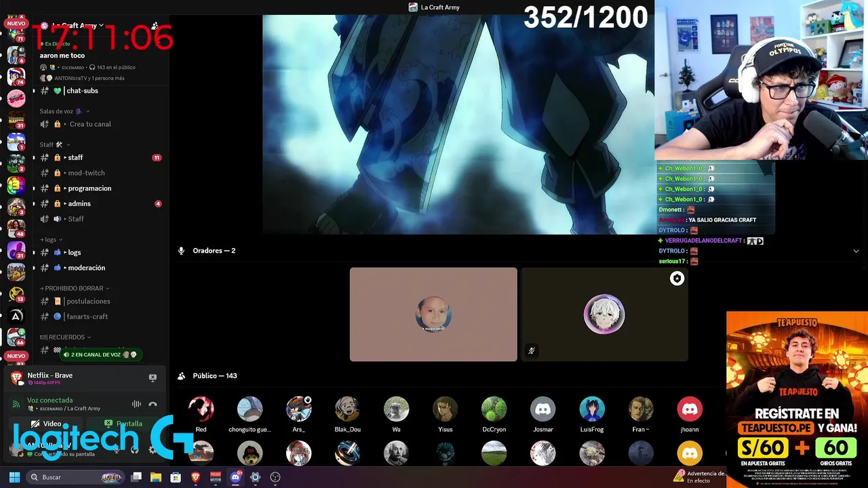Open Microsoft Store from the taskbar
Image resolution: width=868 pixels, height=488 pixels.
(176, 477)
